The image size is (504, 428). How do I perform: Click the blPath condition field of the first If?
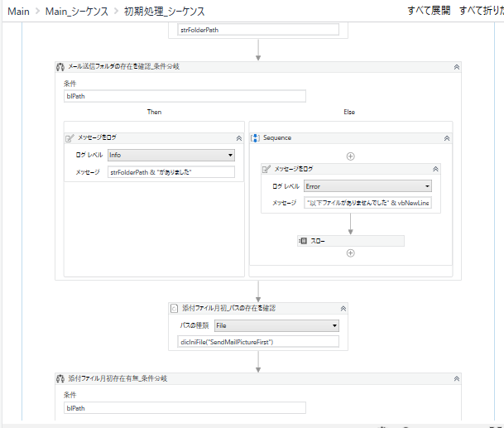click(185, 96)
